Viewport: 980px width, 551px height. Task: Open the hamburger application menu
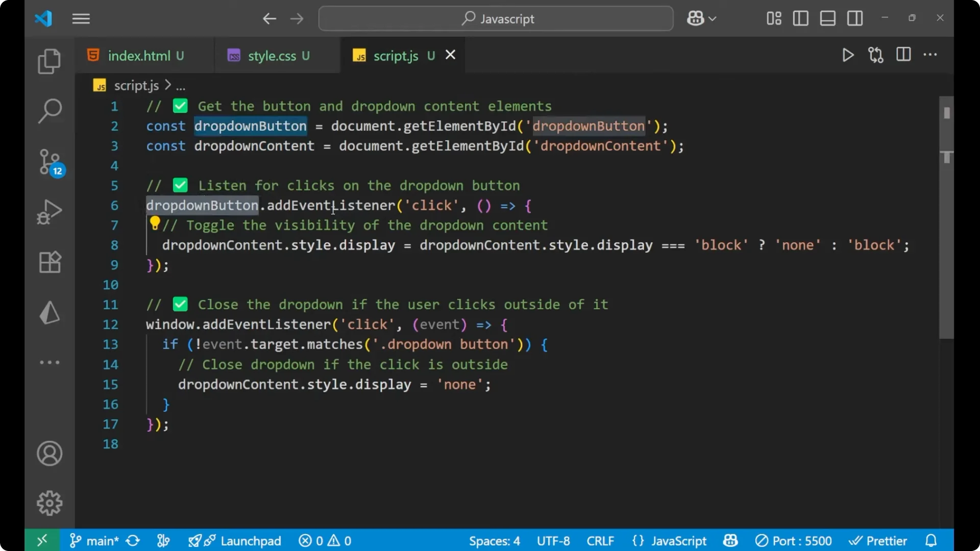[x=81, y=18]
